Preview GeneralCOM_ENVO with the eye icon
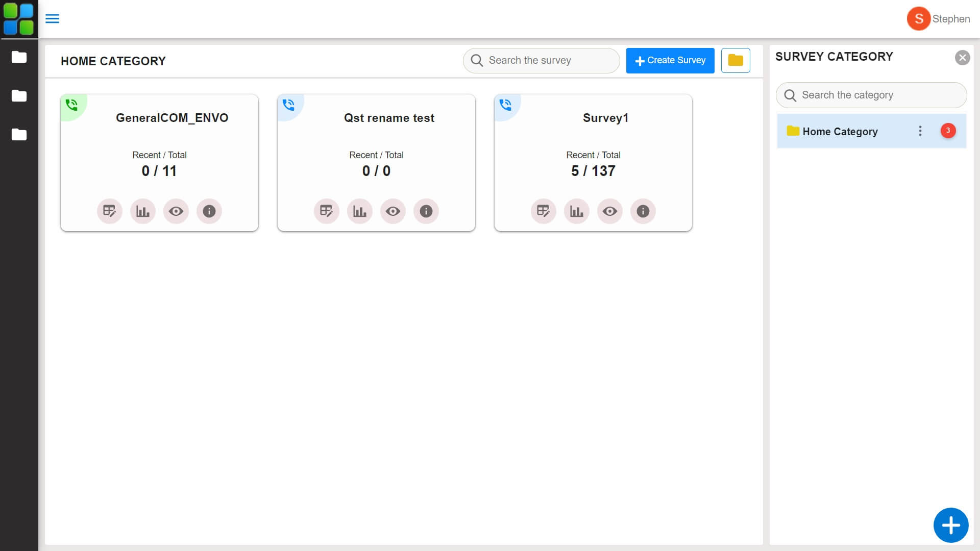Image resolution: width=980 pixels, height=551 pixels. [x=176, y=211]
